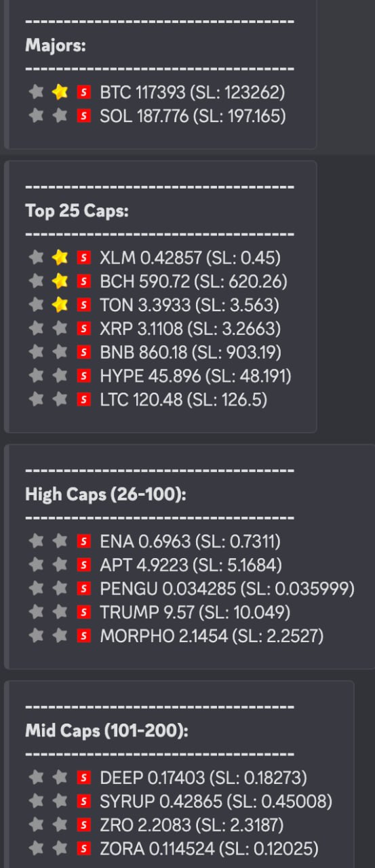Screen dimensions: 375x868
Task: Click the High Caps (26-100) heading
Action: tap(105, 494)
